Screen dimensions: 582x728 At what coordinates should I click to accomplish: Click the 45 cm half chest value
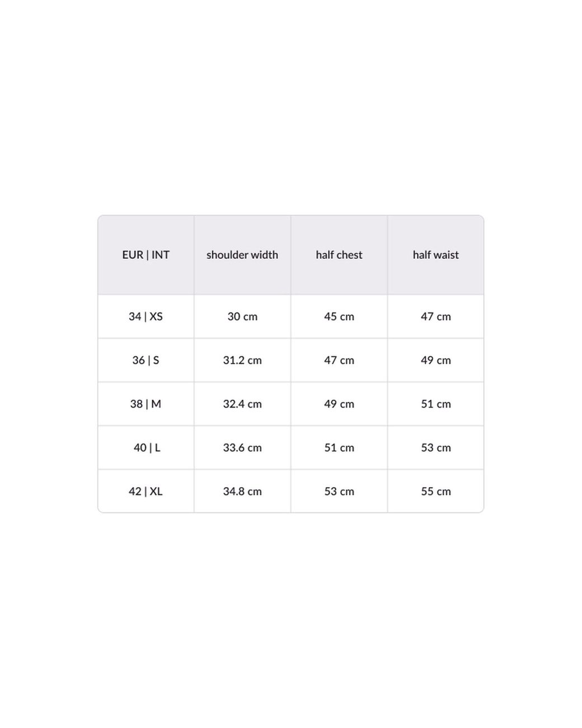click(x=339, y=316)
